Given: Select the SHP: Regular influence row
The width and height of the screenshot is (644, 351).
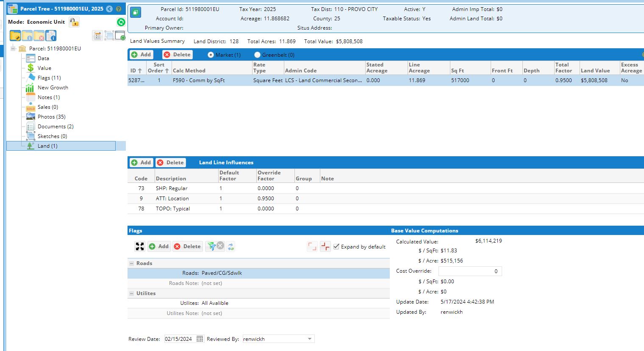Looking at the screenshot, I should click(386, 188).
